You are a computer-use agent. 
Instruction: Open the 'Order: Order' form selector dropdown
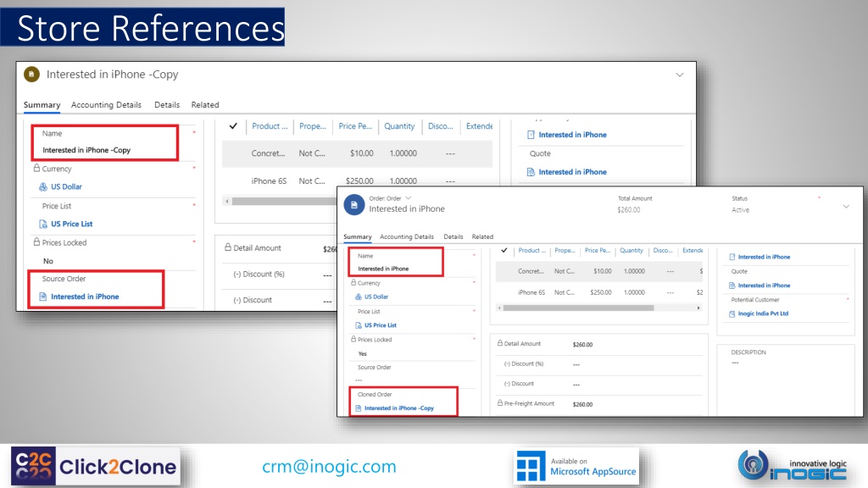point(409,198)
